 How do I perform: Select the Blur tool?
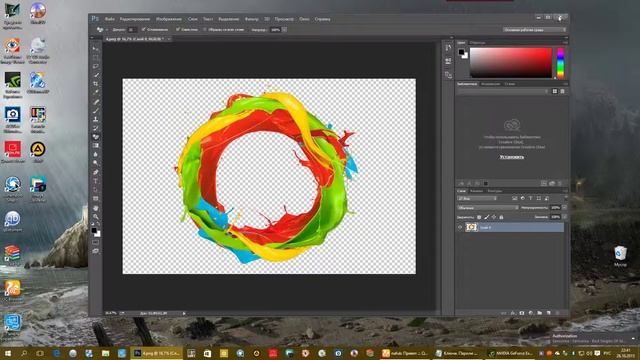click(96, 155)
